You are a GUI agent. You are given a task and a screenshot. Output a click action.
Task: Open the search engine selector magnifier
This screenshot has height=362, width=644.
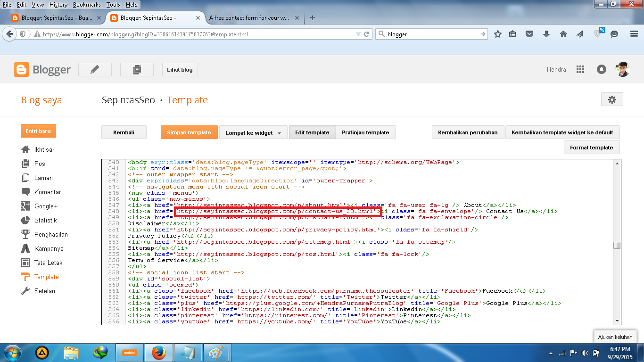point(381,34)
